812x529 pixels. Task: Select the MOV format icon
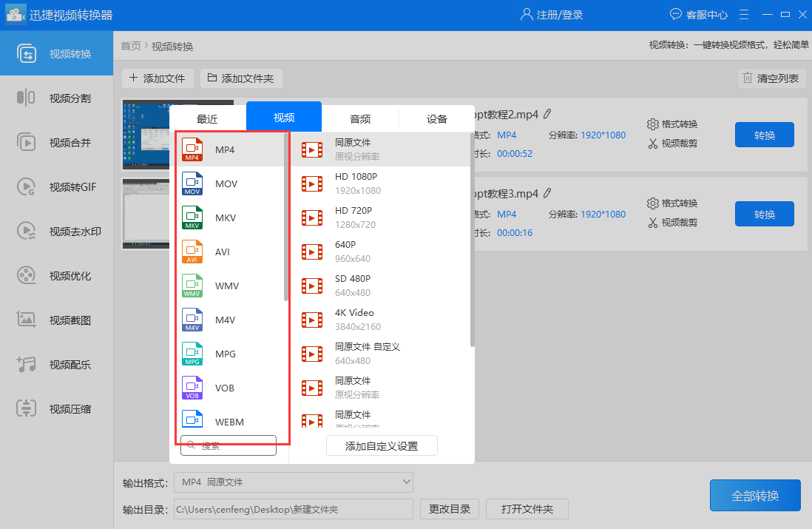(192, 183)
